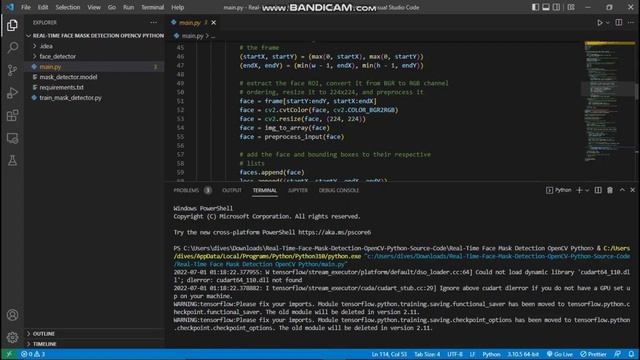Open the Extensions view
Screen dimensions: 640x360
pyautogui.click(x=12, y=116)
